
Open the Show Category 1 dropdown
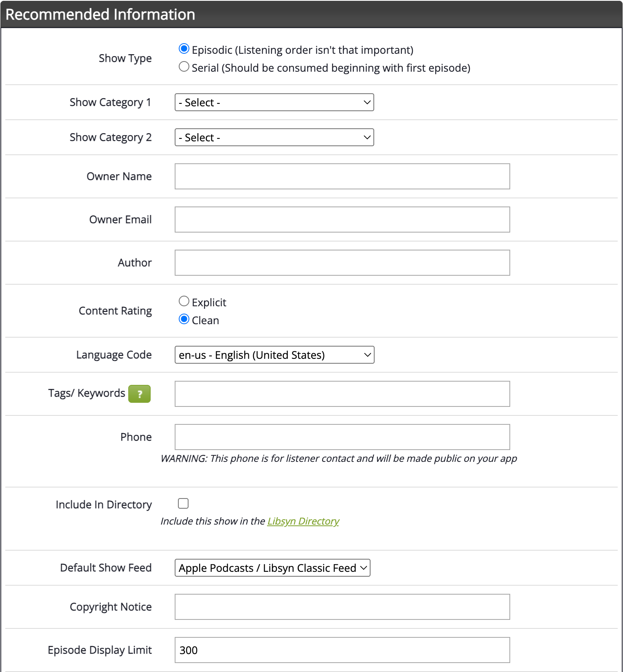[274, 103]
